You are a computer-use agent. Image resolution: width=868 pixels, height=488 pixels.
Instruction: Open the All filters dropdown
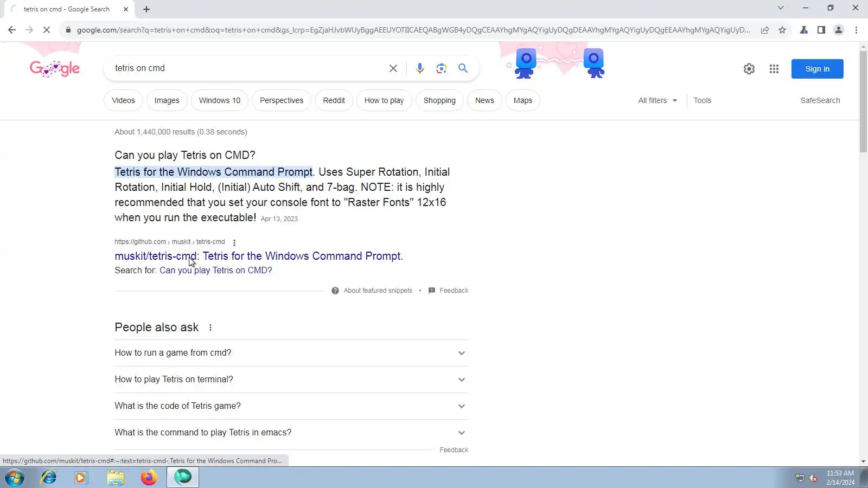(658, 100)
